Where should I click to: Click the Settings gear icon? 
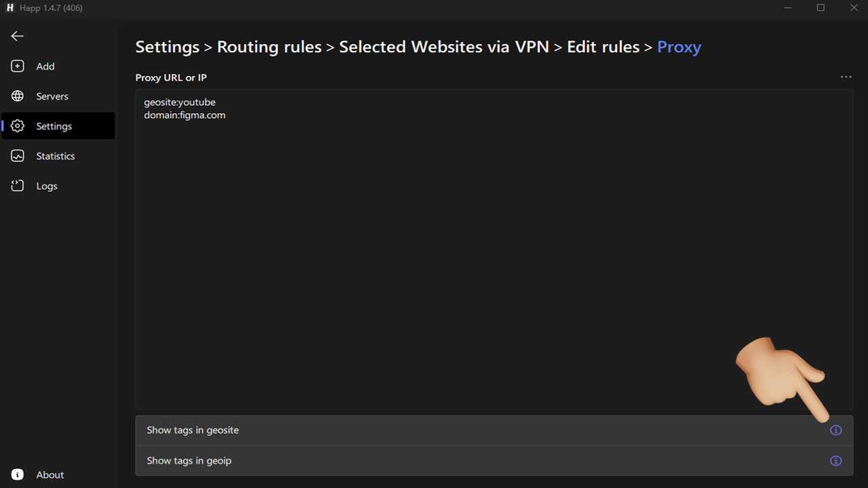pyautogui.click(x=18, y=126)
